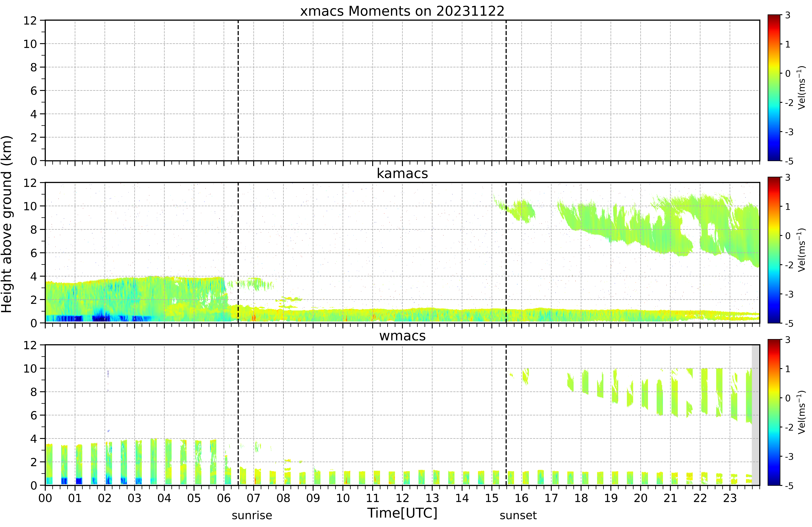Click the grey shaded band ending the wmacs panel
The image size is (812, 527).
click(756, 415)
